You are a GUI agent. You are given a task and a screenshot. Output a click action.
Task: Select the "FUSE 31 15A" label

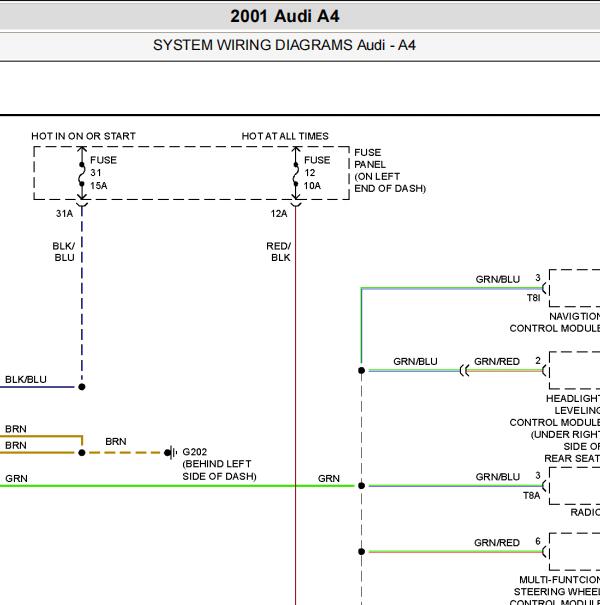pyautogui.click(x=103, y=173)
